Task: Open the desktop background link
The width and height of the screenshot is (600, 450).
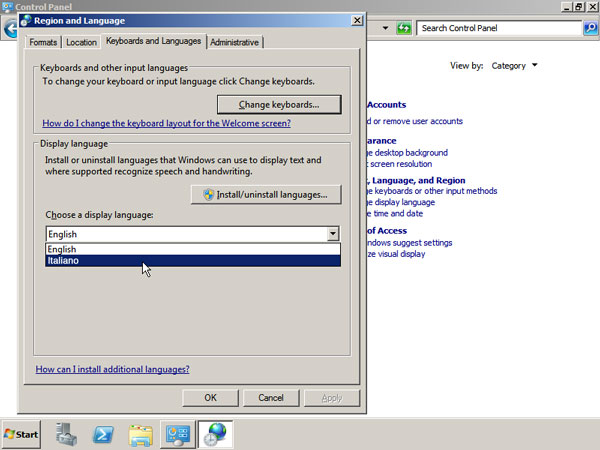Action: [x=408, y=153]
